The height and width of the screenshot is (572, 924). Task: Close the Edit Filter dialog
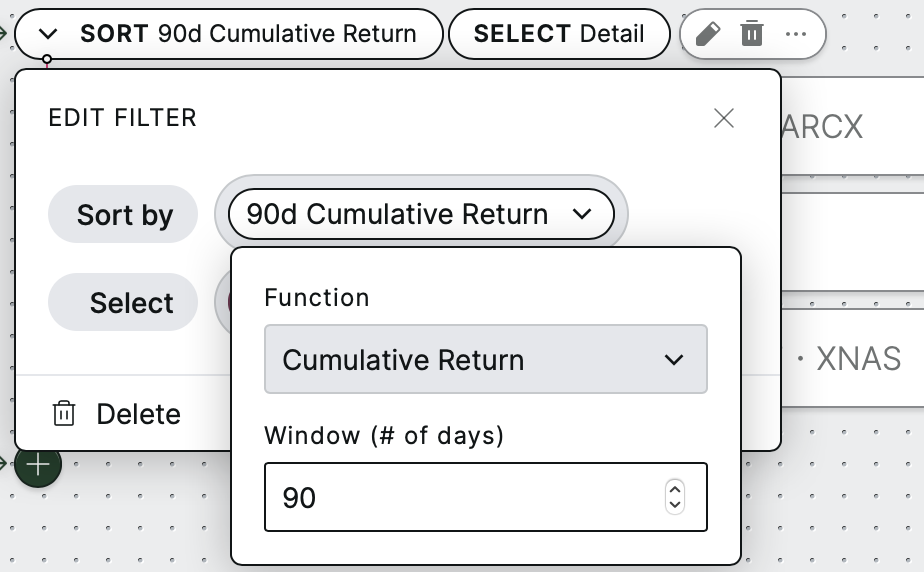[724, 118]
